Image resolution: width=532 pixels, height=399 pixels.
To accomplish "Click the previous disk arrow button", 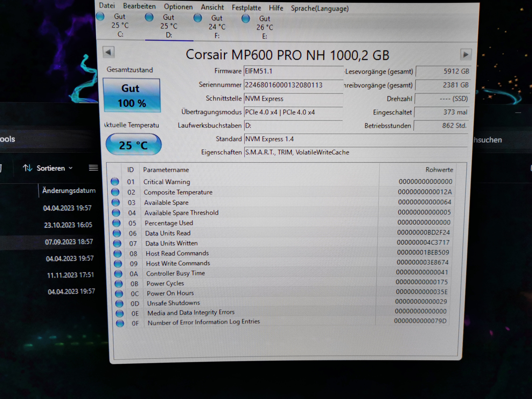I will click(x=108, y=52).
